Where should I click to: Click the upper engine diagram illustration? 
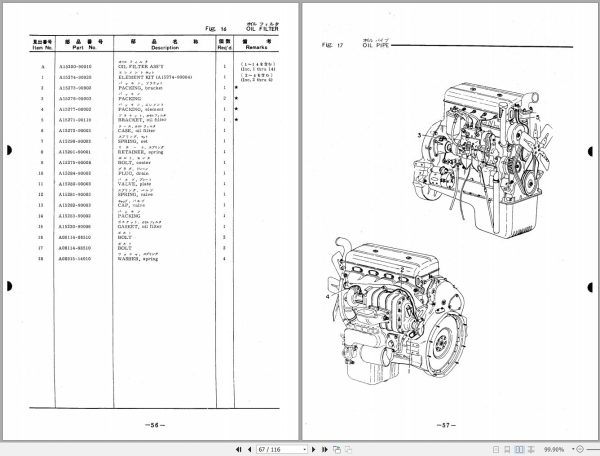click(x=483, y=160)
